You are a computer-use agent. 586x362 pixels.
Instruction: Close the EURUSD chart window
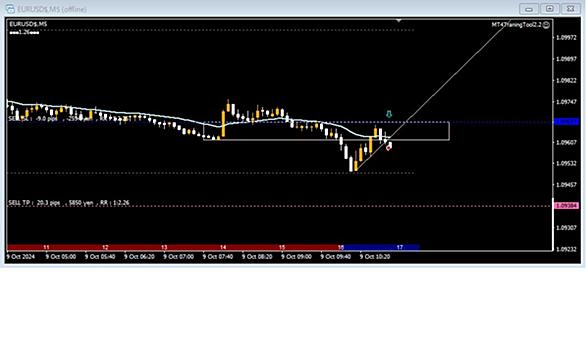571,9
